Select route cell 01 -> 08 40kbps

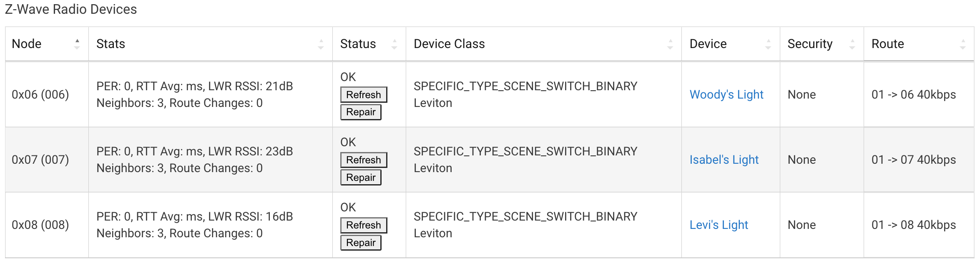coord(919,225)
